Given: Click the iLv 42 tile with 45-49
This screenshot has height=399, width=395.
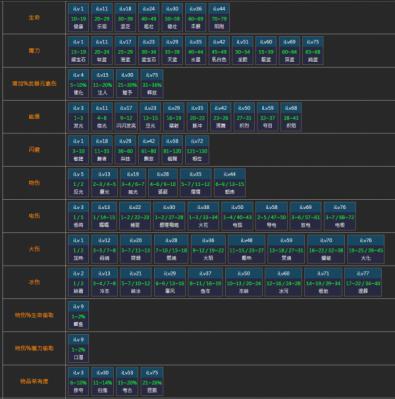Looking at the screenshot, I should pos(219,51).
